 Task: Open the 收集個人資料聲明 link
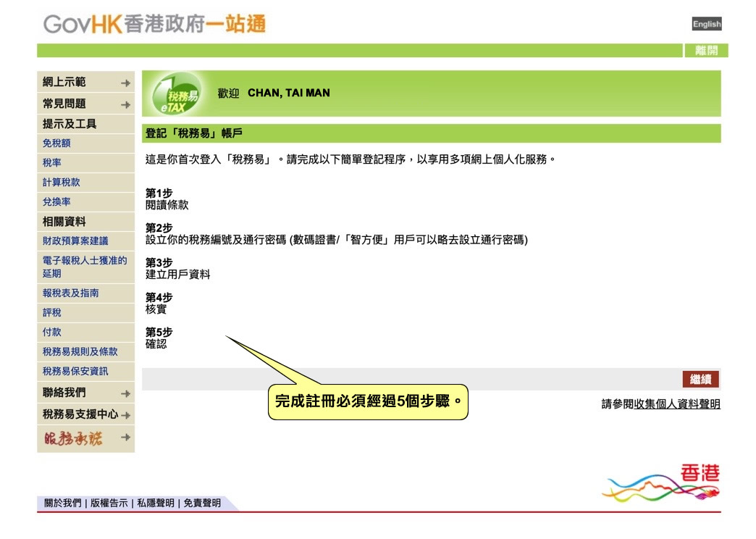pyautogui.click(x=677, y=404)
